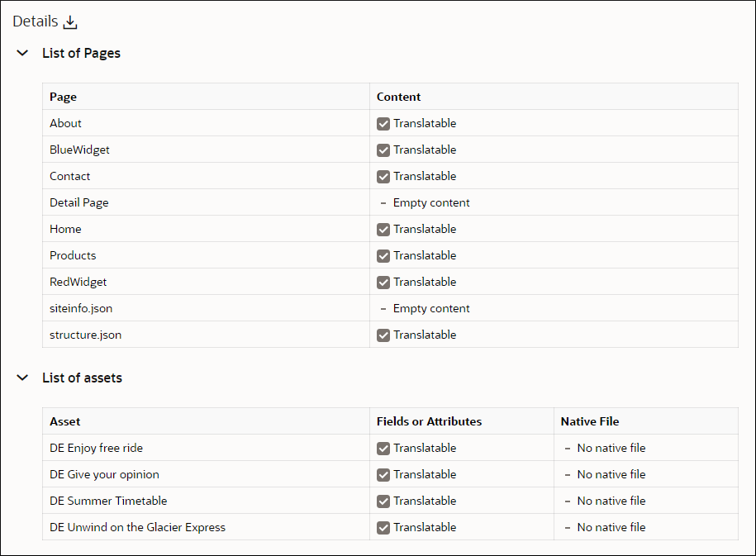Image resolution: width=756 pixels, height=556 pixels.
Task: Toggle Translatable checkbox for DE Unwind on the Glacier Express
Action: (x=383, y=527)
